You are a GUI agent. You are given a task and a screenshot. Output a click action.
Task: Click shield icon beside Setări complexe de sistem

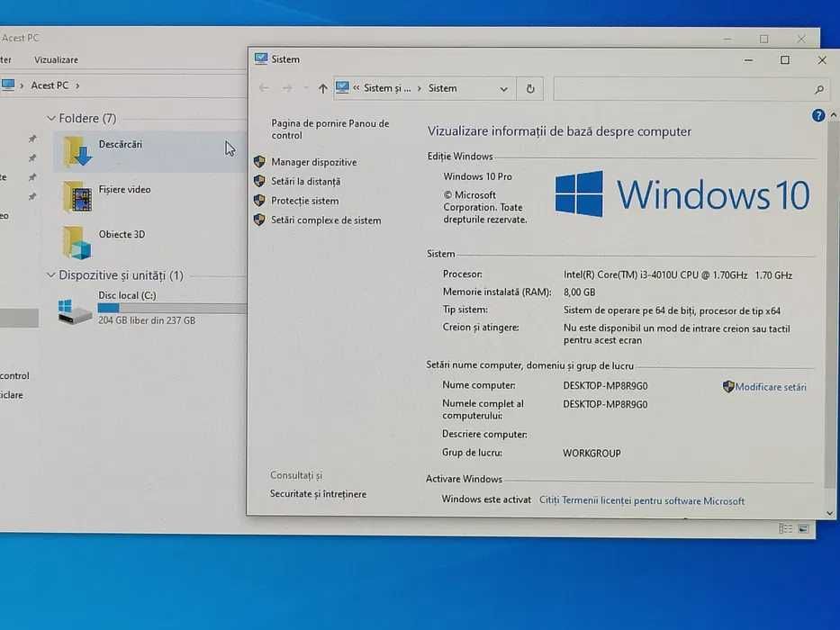pyautogui.click(x=259, y=220)
